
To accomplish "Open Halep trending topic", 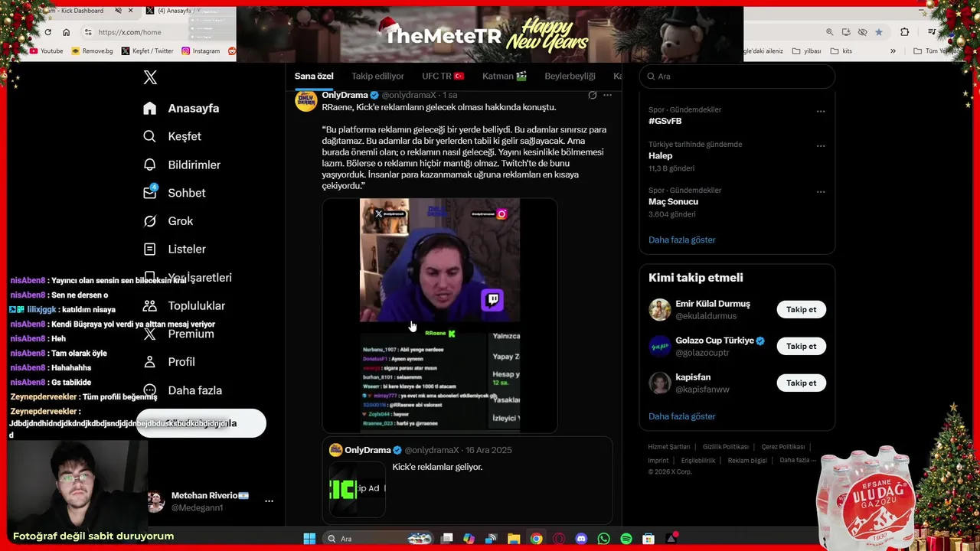I will (660, 156).
